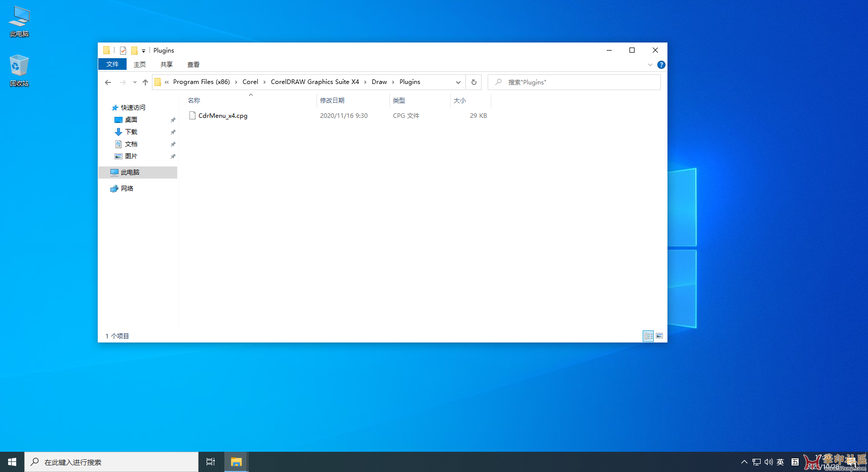Click the Up arrow to navigate to Draw folder
The width and height of the screenshot is (868, 472).
(145, 82)
